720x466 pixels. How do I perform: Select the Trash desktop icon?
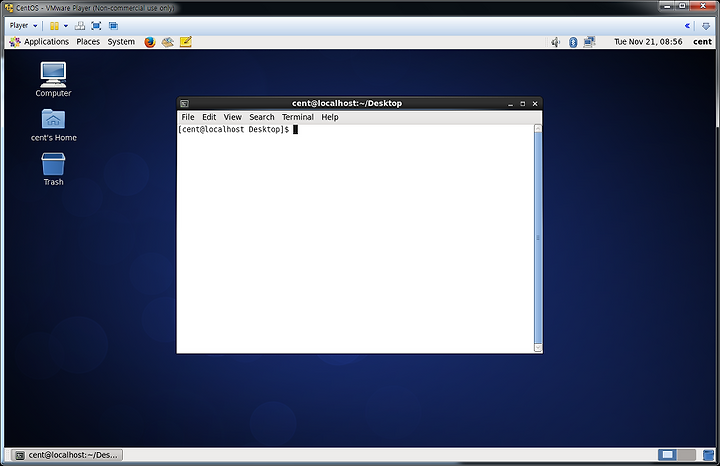pos(53,169)
